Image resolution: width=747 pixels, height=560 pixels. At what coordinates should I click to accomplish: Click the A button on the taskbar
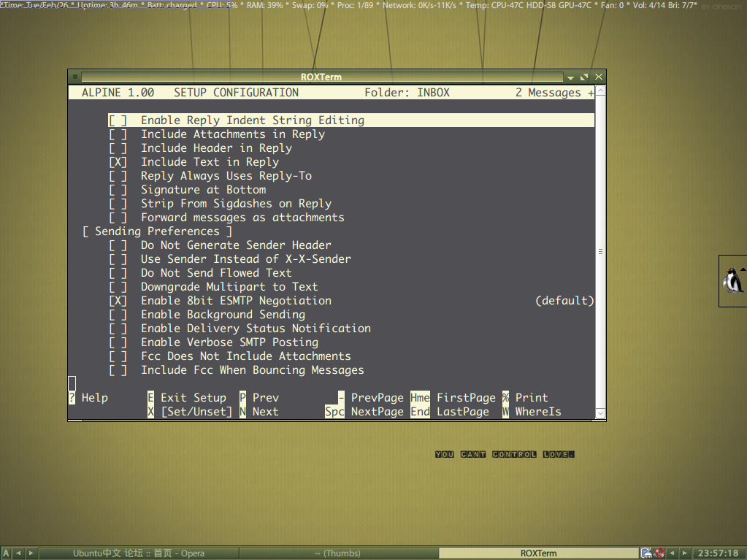[x=6, y=553]
